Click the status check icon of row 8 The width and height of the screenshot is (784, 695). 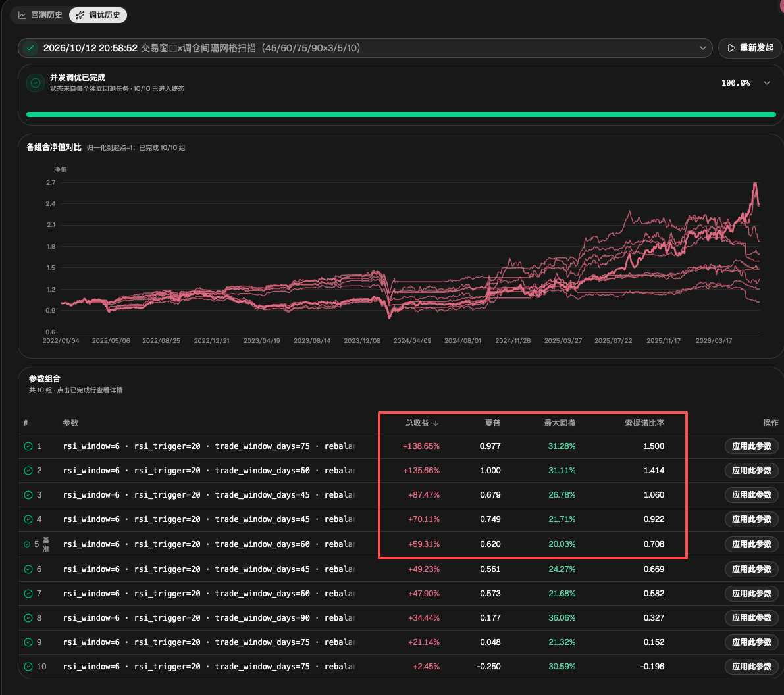[28, 618]
